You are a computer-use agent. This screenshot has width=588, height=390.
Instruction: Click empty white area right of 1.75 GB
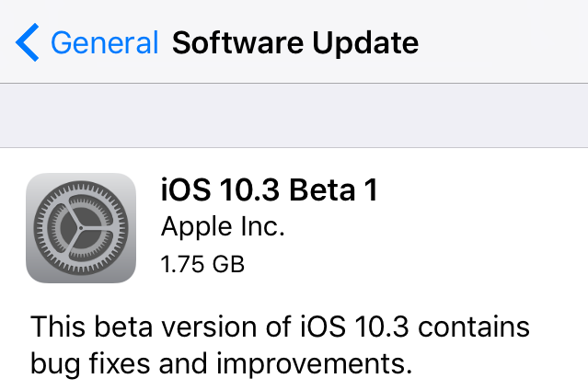pyautogui.click(x=414, y=265)
